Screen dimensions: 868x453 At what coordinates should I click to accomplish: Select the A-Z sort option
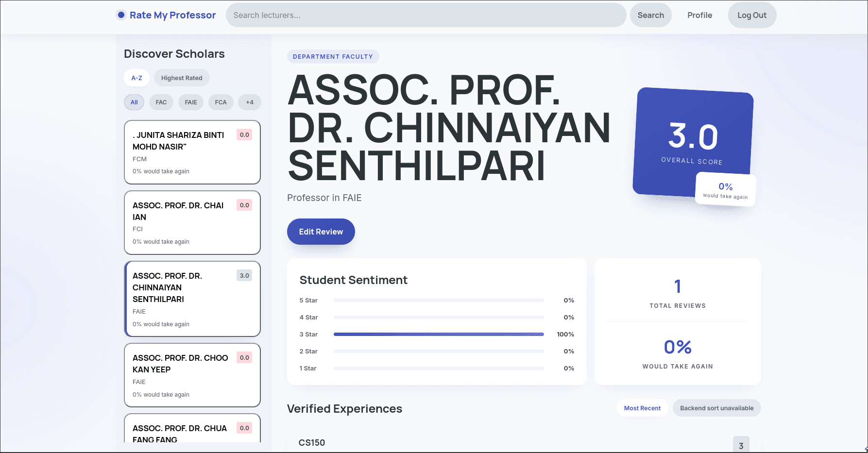tap(136, 78)
